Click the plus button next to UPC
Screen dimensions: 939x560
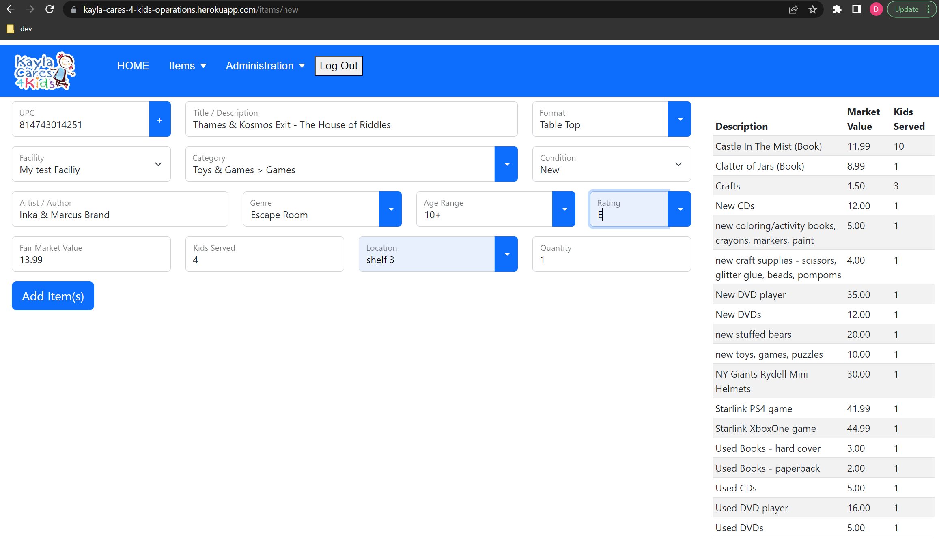(x=160, y=119)
